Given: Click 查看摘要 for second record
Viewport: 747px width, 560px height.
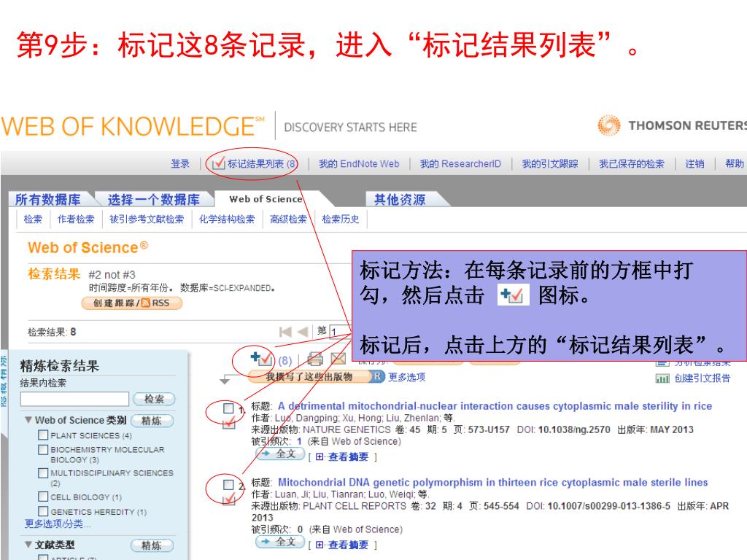Looking at the screenshot, I should click(348, 545).
